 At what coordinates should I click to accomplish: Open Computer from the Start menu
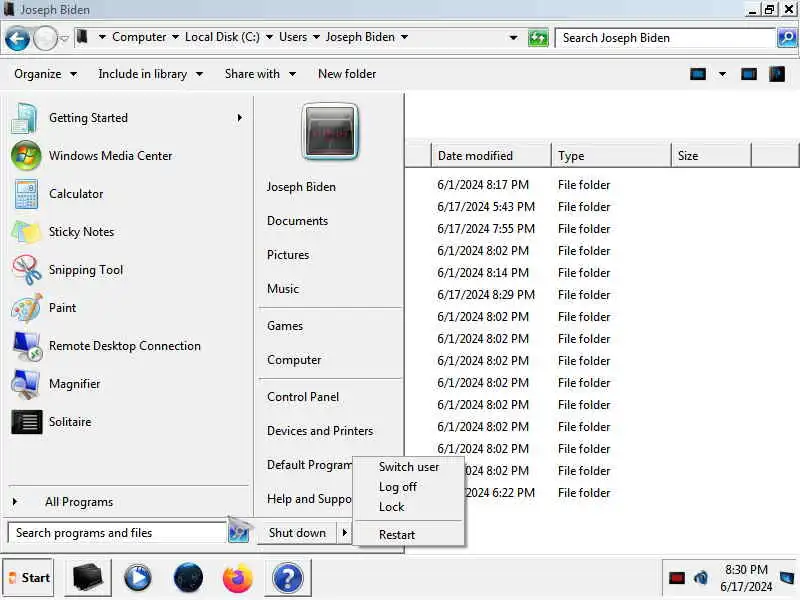294,360
